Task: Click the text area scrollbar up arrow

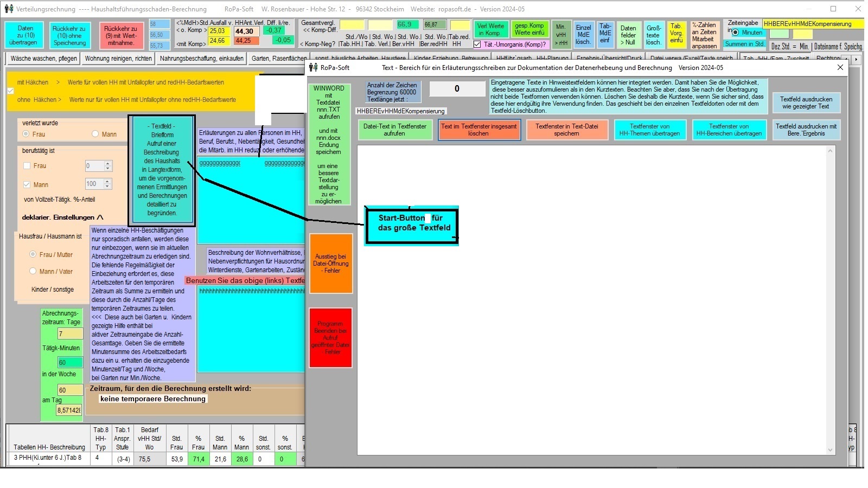Action: tap(829, 151)
